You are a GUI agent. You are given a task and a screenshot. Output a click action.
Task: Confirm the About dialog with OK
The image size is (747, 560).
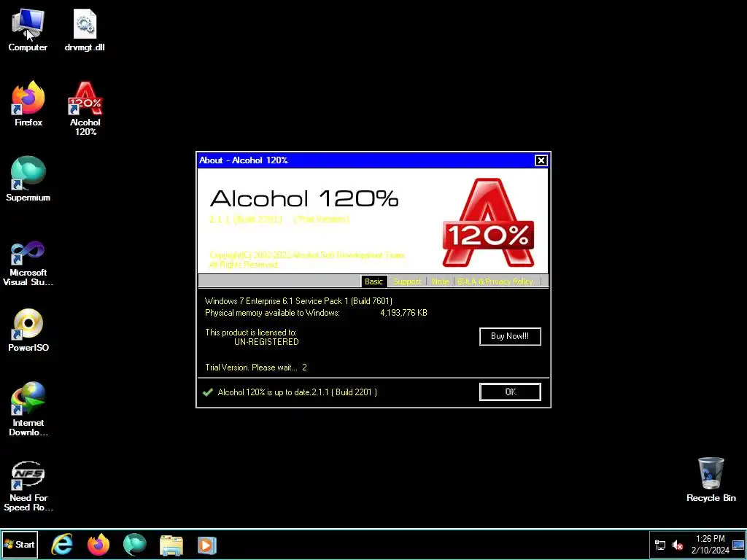[510, 392]
